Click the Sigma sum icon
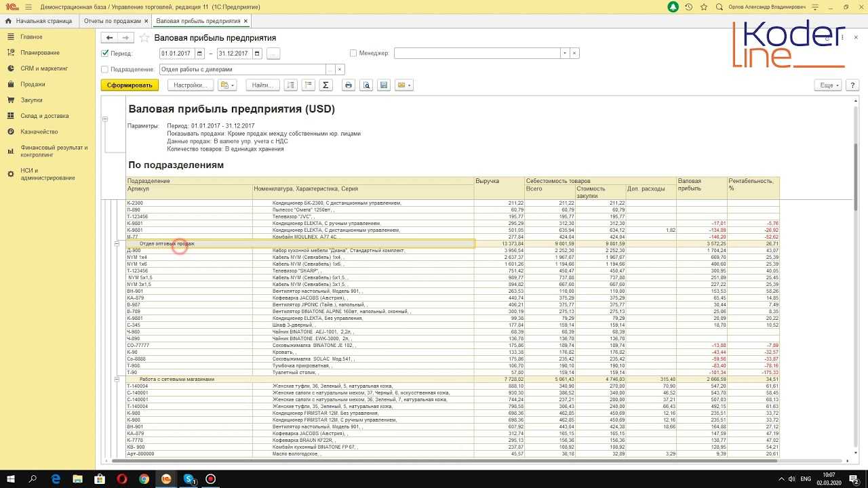 click(x=325, y=85)
